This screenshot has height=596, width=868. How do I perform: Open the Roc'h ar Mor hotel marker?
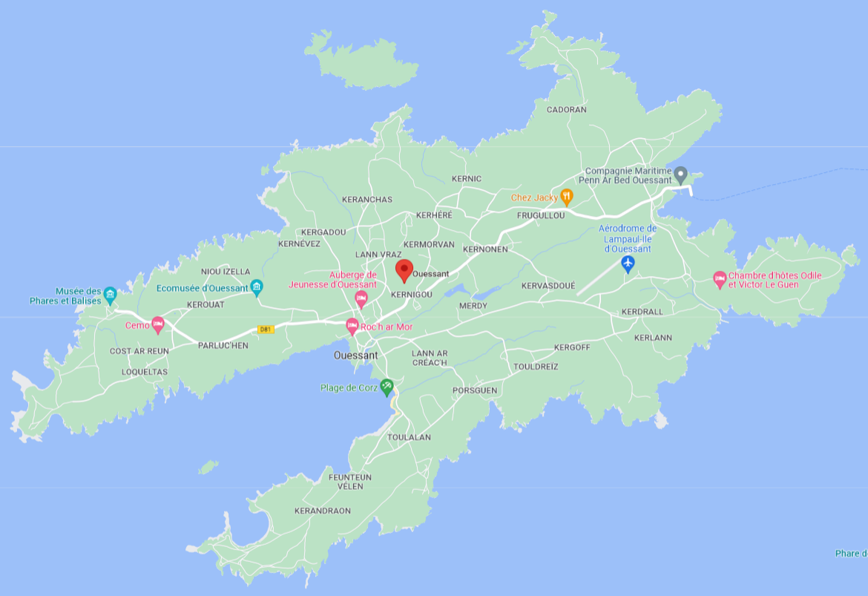coord(352,326)
